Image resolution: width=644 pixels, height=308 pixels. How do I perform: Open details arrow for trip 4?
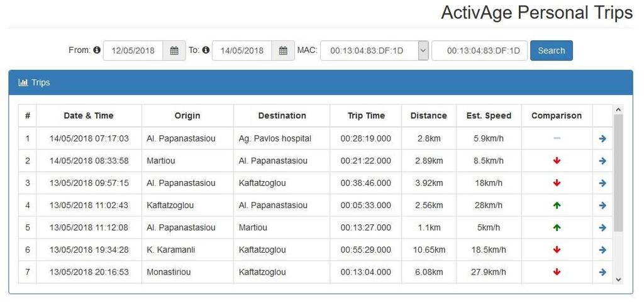tap(602, 206)
